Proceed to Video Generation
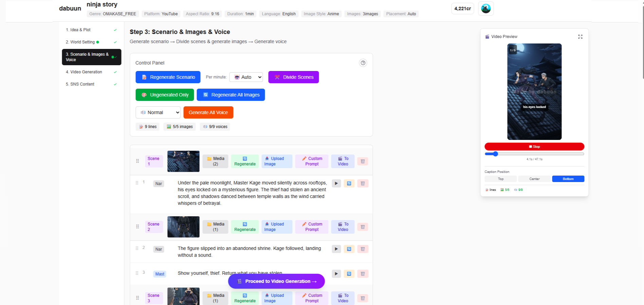 coord(276,281)
